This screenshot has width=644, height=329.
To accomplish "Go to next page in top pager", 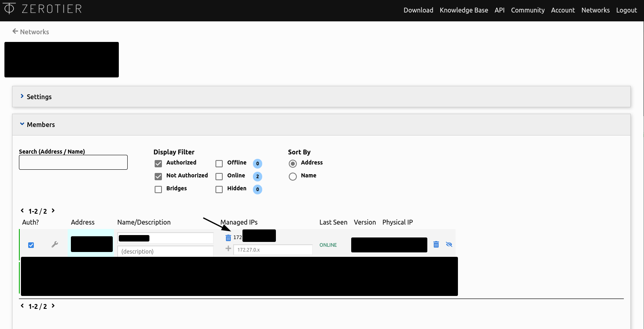I will coord(53,210).
